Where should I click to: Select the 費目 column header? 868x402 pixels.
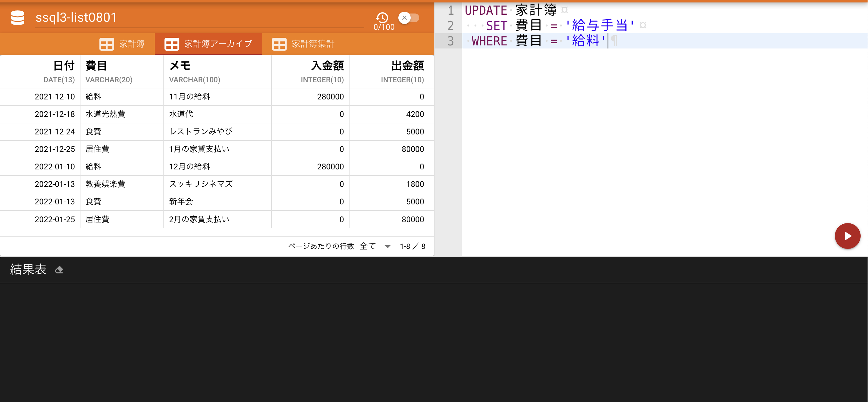[96, 66]
